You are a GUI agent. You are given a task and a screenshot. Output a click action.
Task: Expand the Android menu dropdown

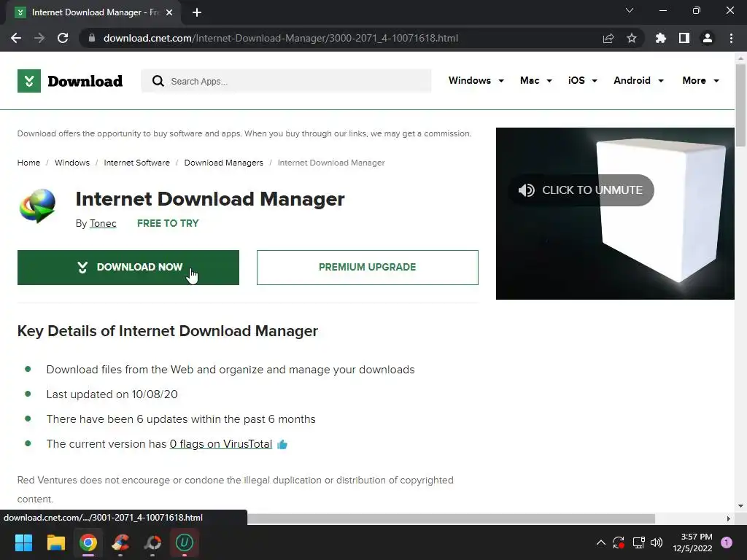(x=638, y=80)
